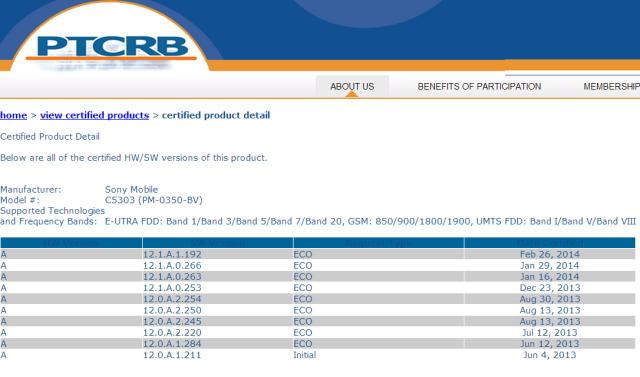Click the Aug 13, 2013 date for 12.0.A.2.245
The width and height of the screenshot is (640, 377).
pyautogui.click(x=549, y=322)
